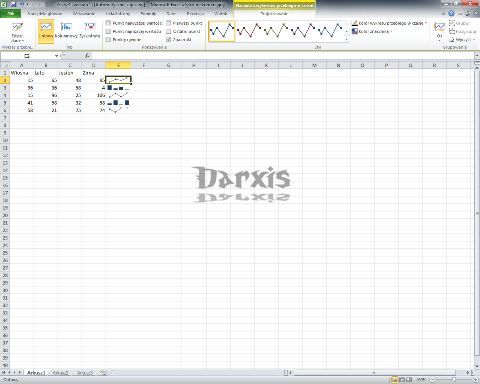Click the Excel application icon in title bar

click(4, 5)
